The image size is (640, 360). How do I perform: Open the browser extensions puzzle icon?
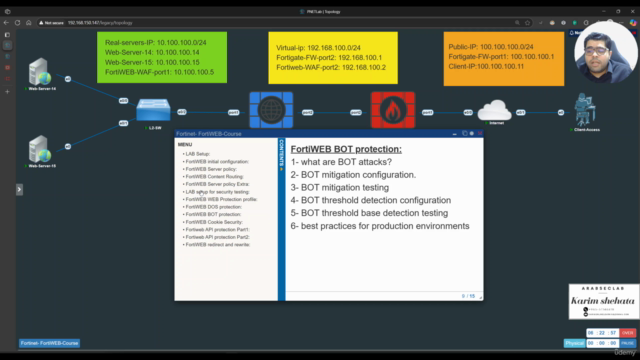586,23
